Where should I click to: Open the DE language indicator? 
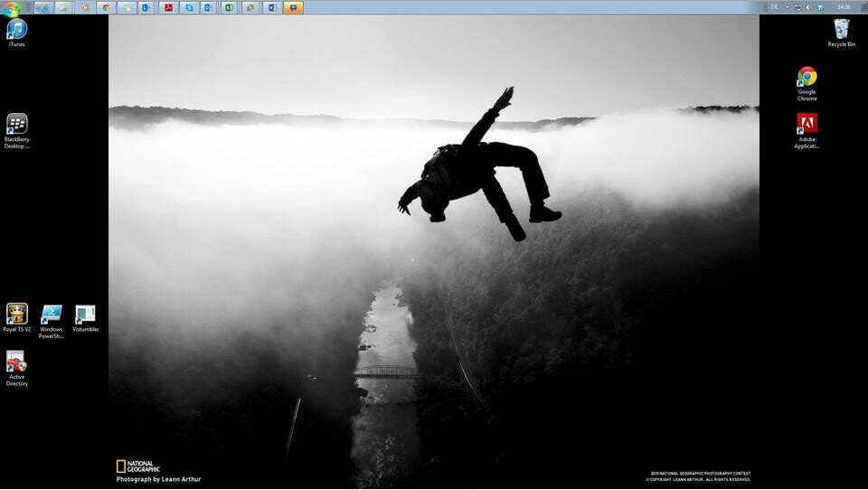point(775,7)
